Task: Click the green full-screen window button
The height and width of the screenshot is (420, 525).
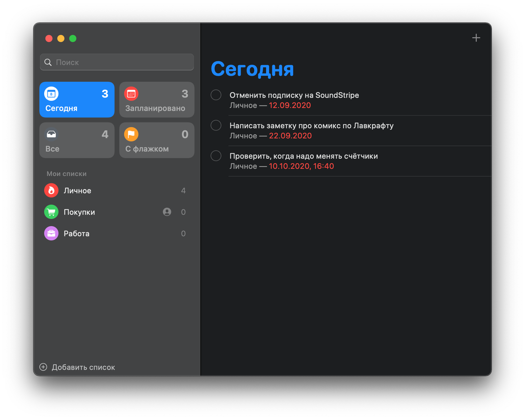Action: pyautogui.click(x=73, y=38)
